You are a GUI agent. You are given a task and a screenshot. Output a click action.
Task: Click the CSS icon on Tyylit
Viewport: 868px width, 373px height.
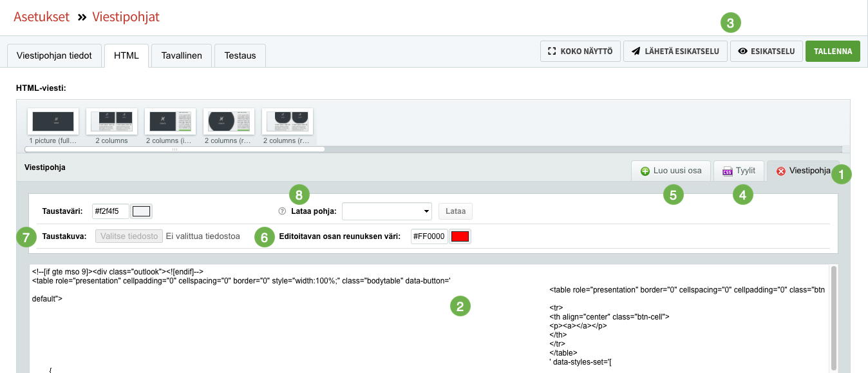pos(728,171)
